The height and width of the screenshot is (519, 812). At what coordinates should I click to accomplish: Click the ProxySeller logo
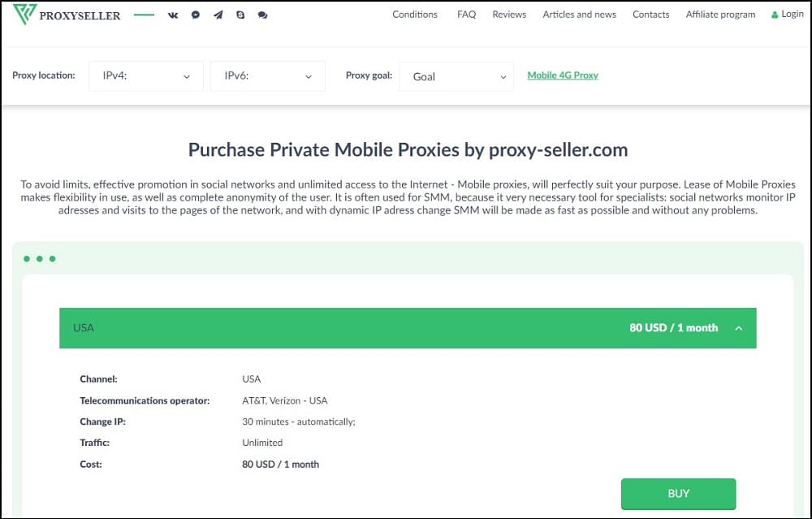(67, 15)
